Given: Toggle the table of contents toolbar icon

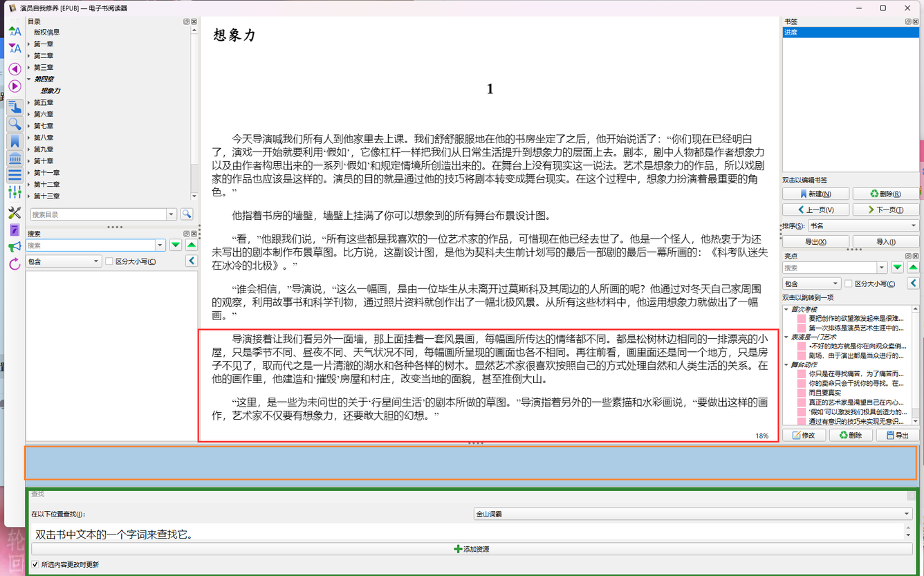Looking at the screenshot, I should (x=15, y=106).
